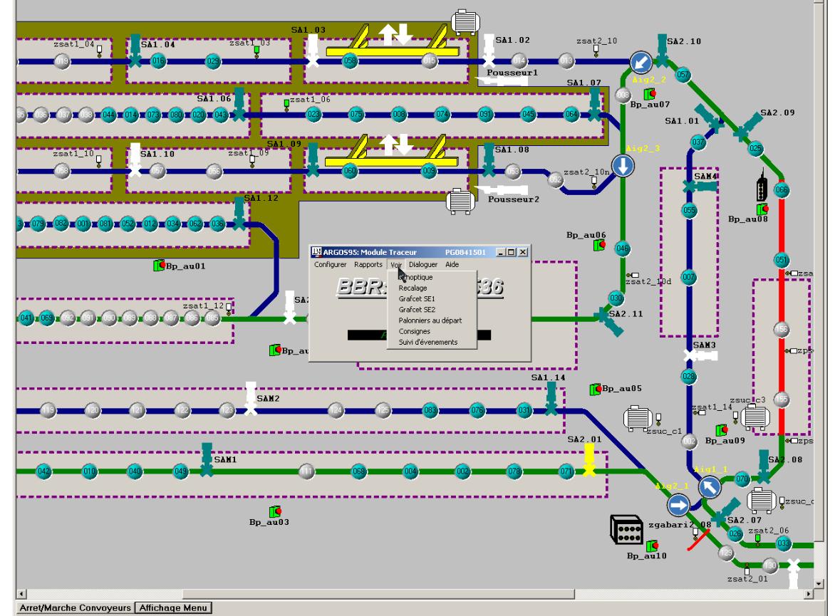Click the Bp_au01 emergency stop icon
The width and height of the screenshot is (840, 616).
coord(159,265)
